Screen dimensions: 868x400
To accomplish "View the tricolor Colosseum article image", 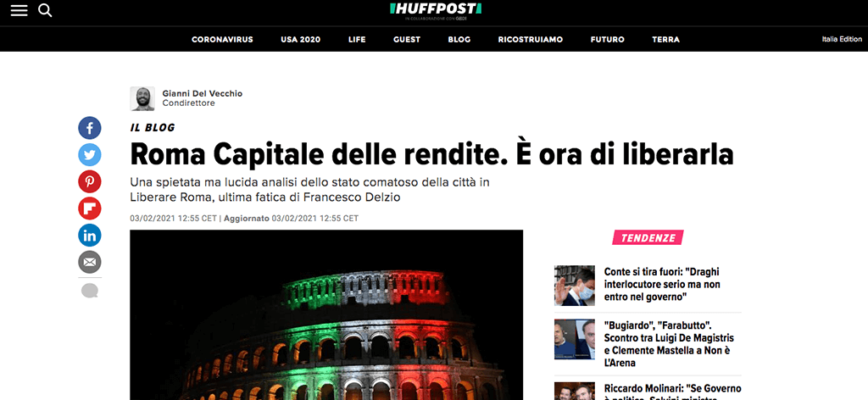I will pyautogui.click(x=326, y=314).
